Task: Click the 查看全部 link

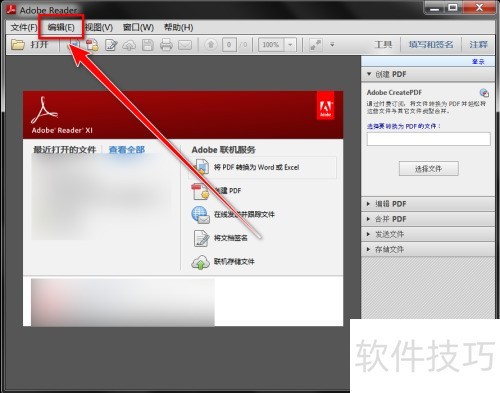Action: (x=127, y=150)
